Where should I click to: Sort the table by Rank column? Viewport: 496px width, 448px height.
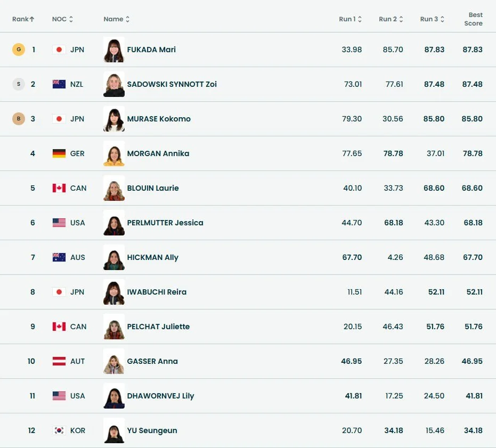point(23,19)
